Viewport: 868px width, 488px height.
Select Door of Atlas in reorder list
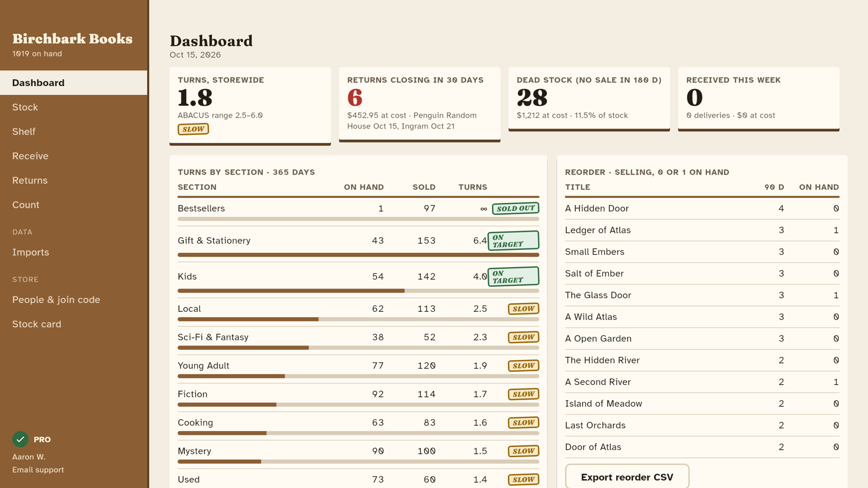click(593, 447)
